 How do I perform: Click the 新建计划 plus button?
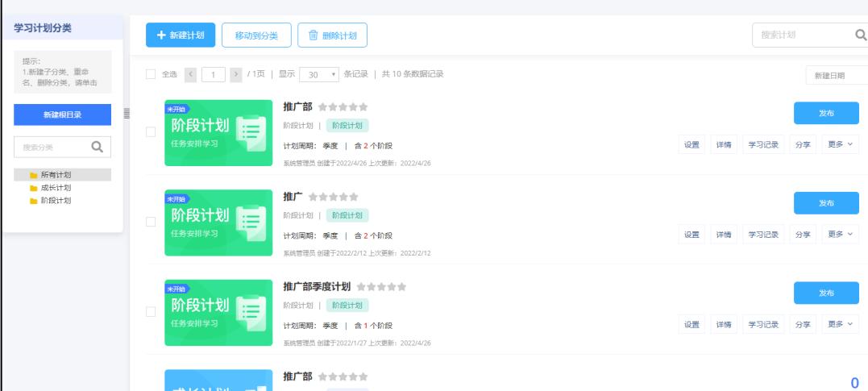pos(181,35)
